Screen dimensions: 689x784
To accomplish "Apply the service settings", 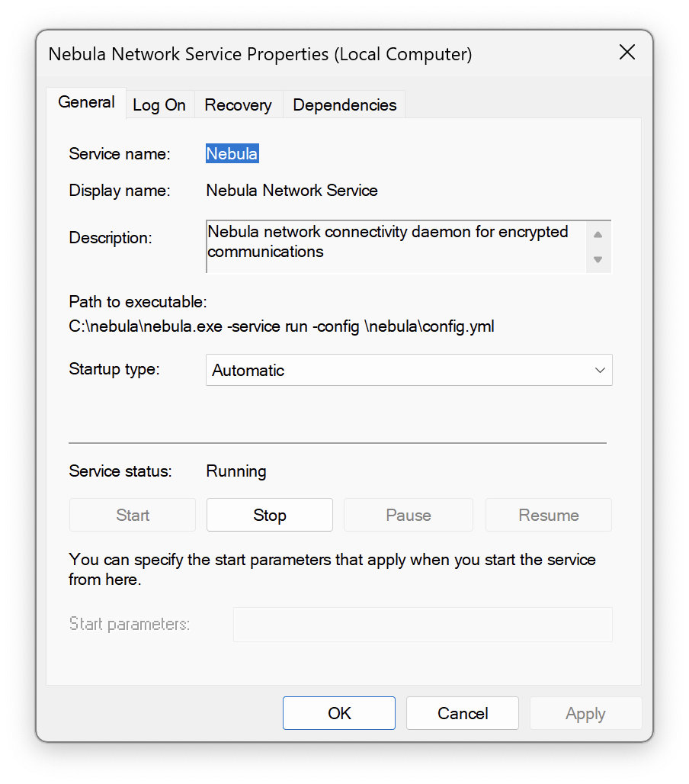I will coord(585,713).
